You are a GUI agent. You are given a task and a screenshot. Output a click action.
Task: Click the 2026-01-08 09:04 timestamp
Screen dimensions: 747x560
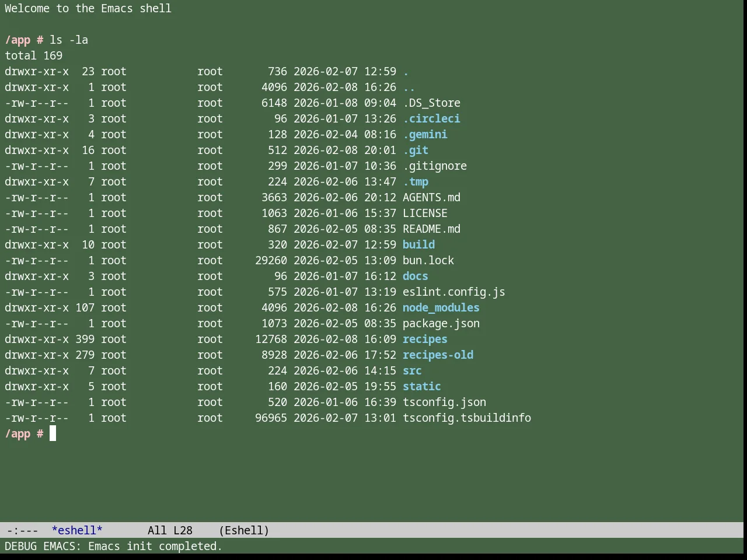click(x=345, y=103)
